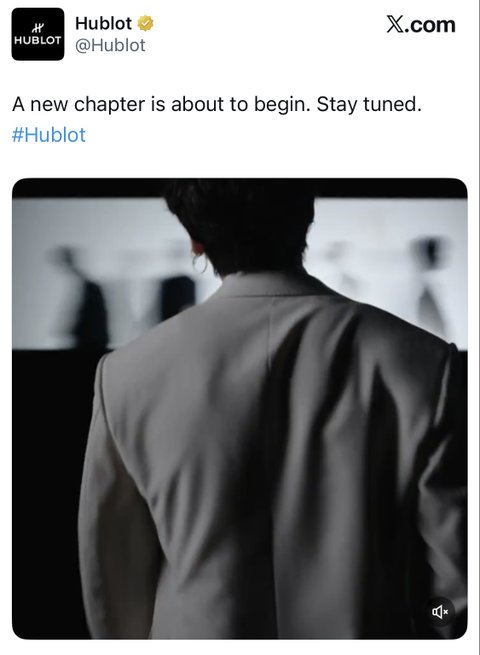Visit the @Hublot handle link

[x=110, y=45]
